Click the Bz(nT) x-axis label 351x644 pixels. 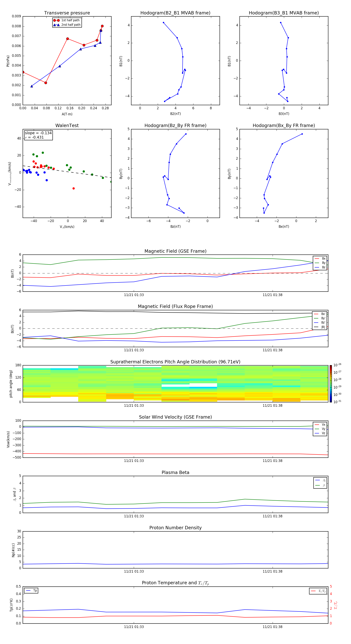click(175, 227)
